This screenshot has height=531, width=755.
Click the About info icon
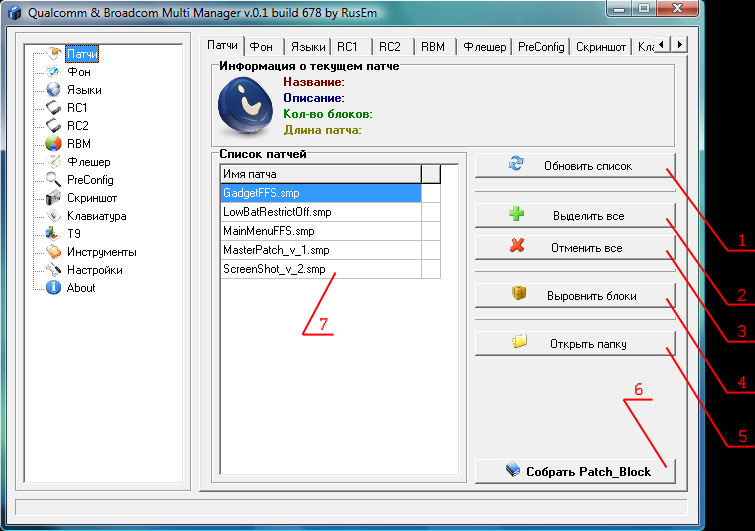click(55, 288)
